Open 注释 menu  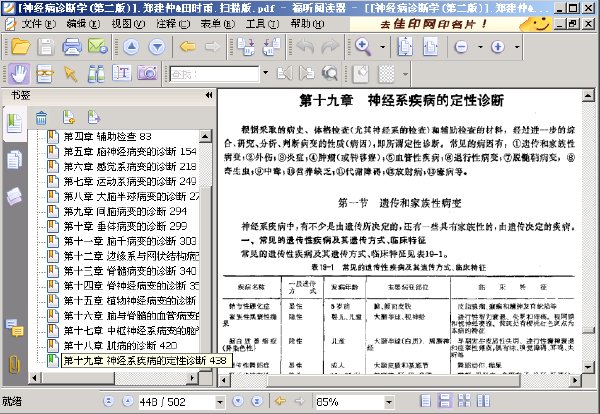point(173,24)
